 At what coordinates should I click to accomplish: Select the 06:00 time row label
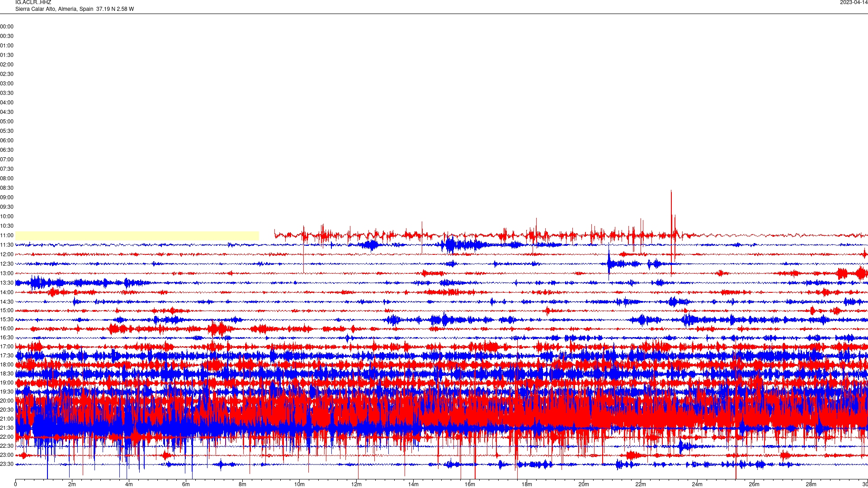click(7, 141)
